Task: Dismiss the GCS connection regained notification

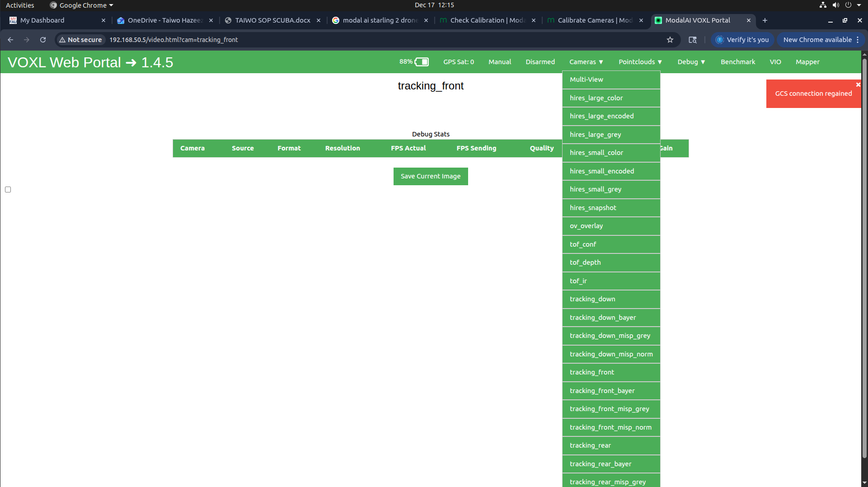Action: pos(858,84)
